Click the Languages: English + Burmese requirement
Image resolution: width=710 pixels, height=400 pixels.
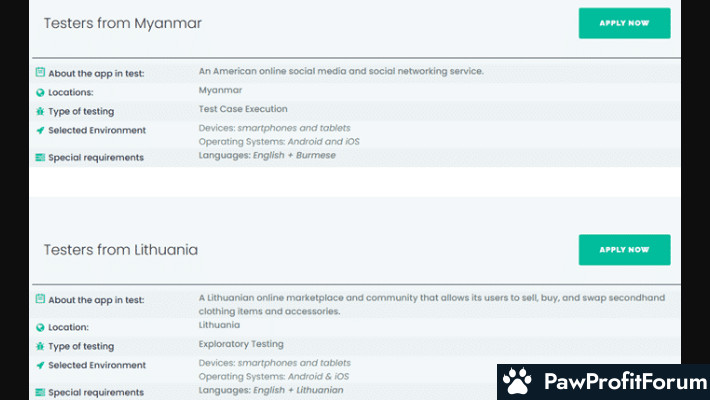tap(267, 155)
